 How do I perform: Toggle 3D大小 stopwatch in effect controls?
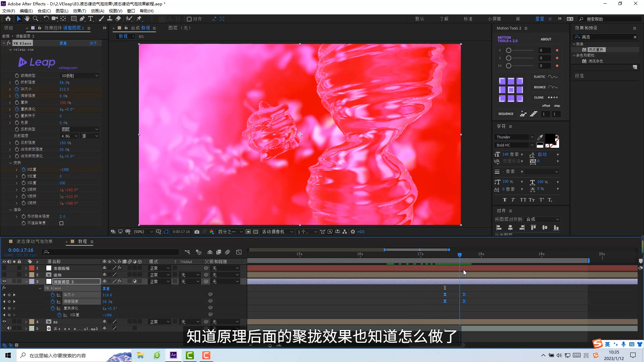click(x=17, y=89)
